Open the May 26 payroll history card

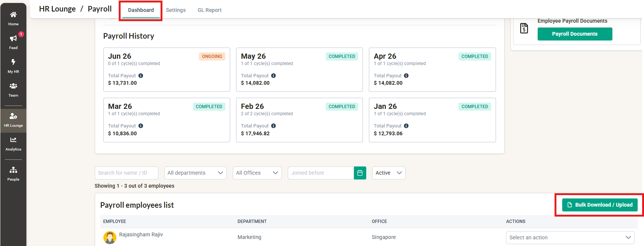299,69
